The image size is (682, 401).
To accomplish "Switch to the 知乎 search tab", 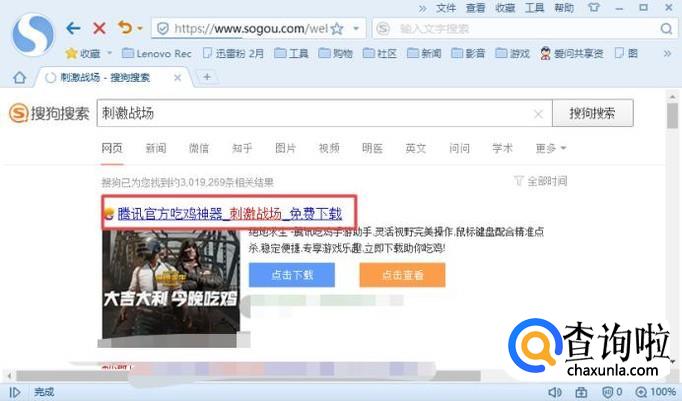I will click(242, 148).
